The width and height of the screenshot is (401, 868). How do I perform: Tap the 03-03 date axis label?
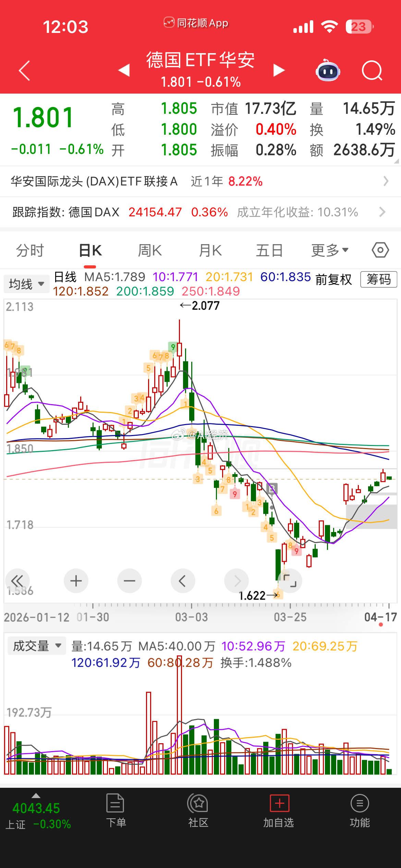(192, 617)
